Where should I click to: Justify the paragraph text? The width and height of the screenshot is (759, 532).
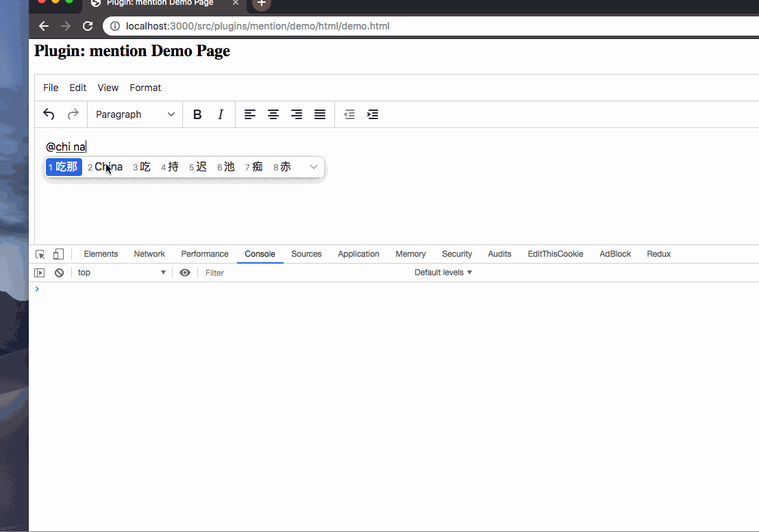(x=320, y=114)
